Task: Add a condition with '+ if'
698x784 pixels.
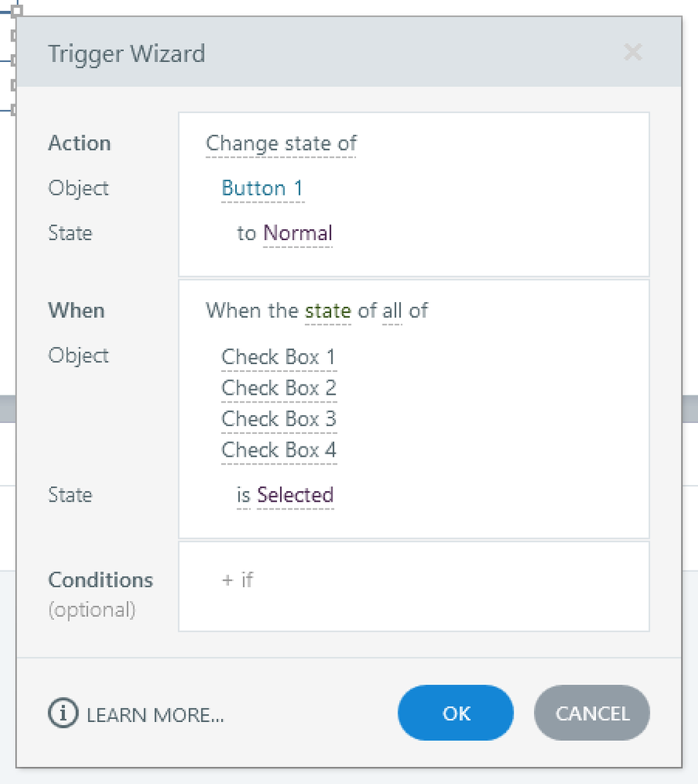Action: point(238,580)
